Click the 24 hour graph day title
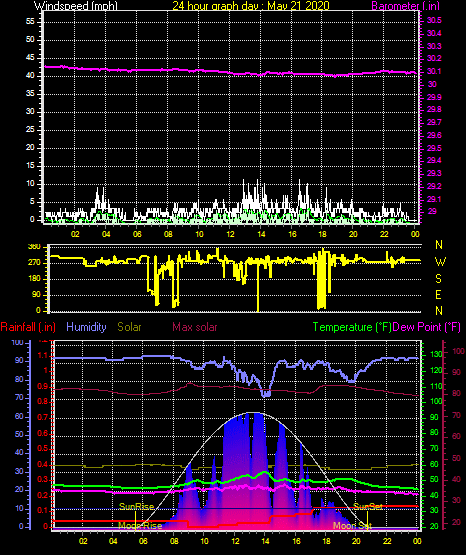Viewport: 466px width, 555px height. (x=251, y=6)
